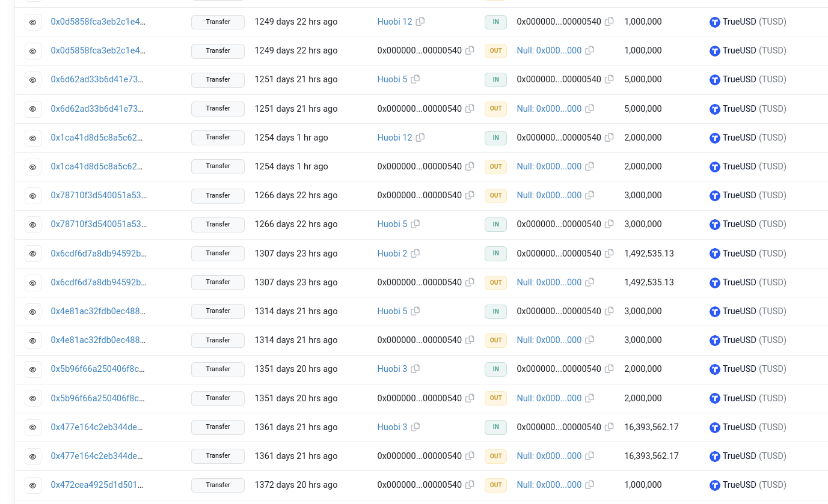Show quick view for 0x1ca41d8d5c8a5c62 IN row
The height and width of the screenshot is (504, 828).
click(33, 138)
